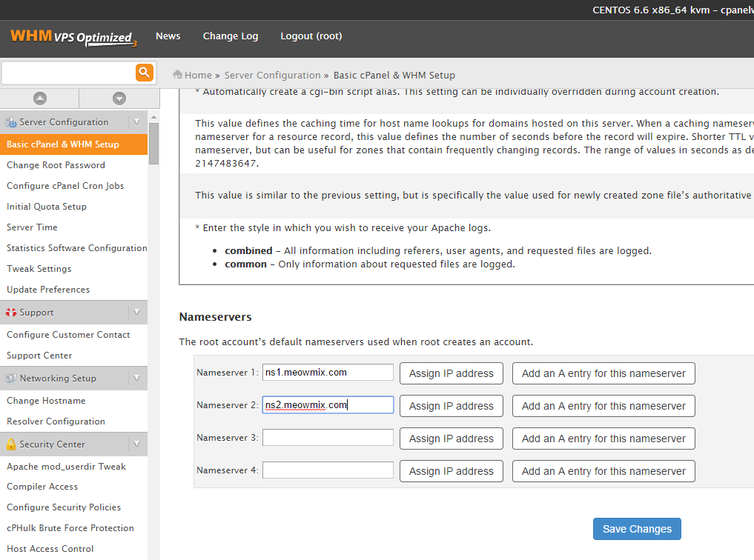The width and height of the screenshot is (754, 560).
Task: Open Compiler Access
Action: [42, 487]
